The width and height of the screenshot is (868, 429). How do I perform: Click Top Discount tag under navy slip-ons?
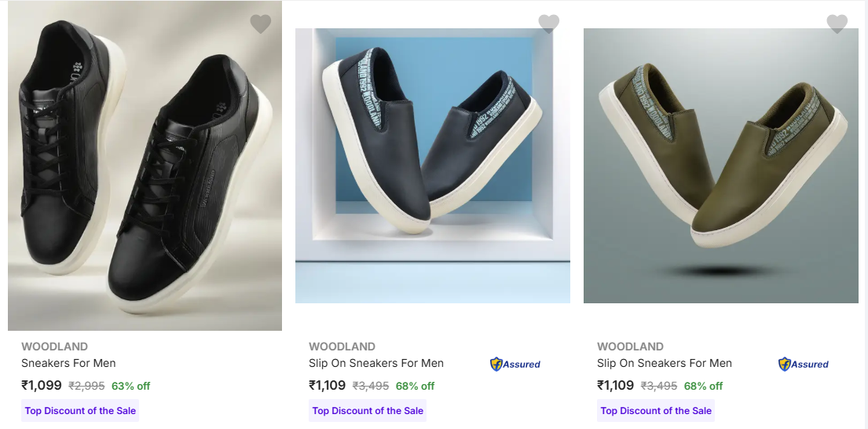tap(368, 410)
